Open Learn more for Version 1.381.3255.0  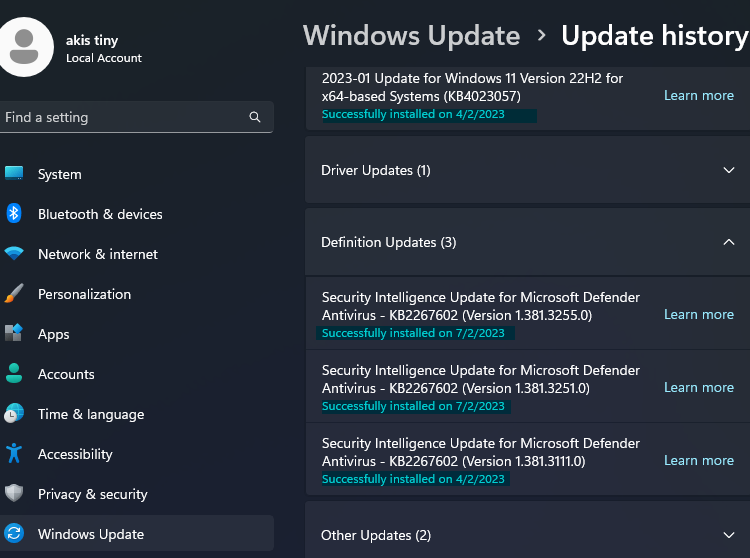pyautogui.click(x=699, y=315)
